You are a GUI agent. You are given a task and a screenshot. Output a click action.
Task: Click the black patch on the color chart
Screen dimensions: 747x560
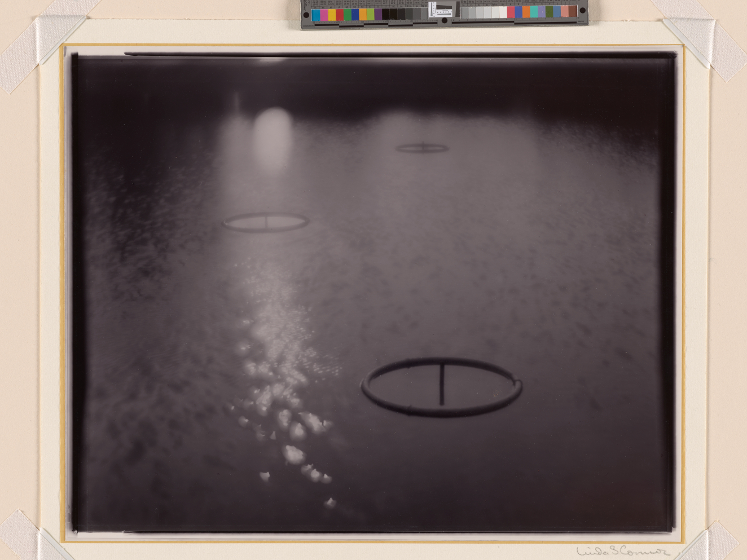[387, 14]
